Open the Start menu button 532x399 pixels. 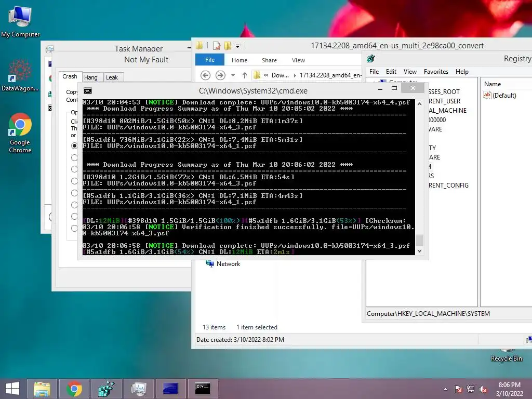12,389
